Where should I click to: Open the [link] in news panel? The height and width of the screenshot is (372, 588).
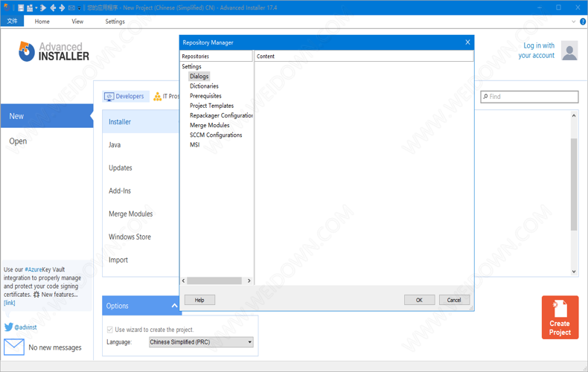point(10,303)
